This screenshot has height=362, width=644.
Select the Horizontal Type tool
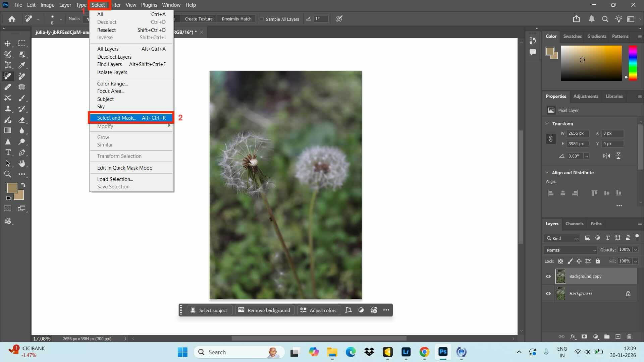(x=8, y=153)
